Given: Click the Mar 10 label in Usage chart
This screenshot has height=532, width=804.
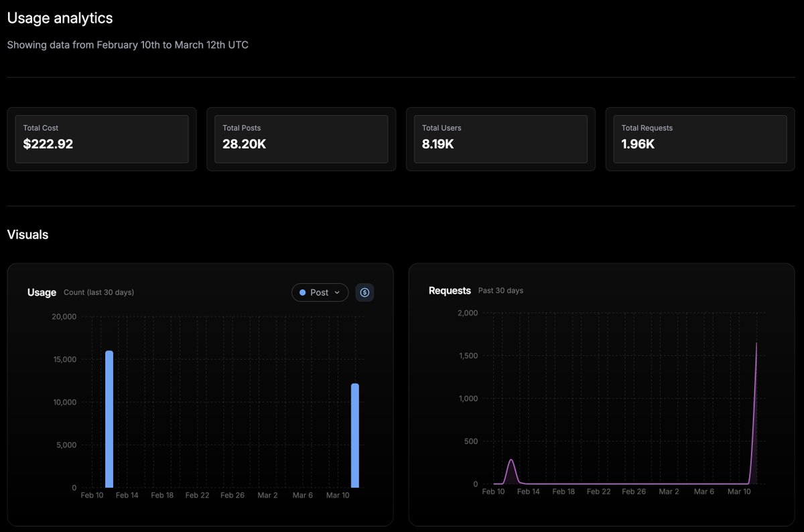Looking at the screenshot, I should pos(338,495).
